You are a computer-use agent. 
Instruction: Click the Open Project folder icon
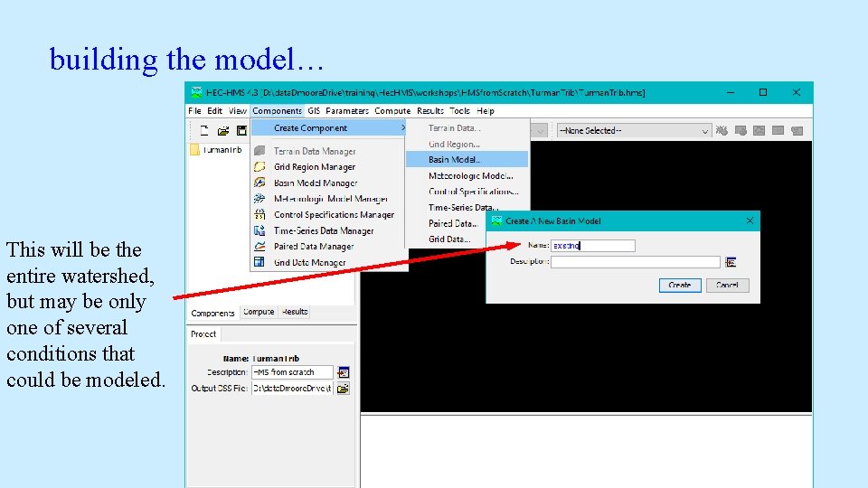223,130
